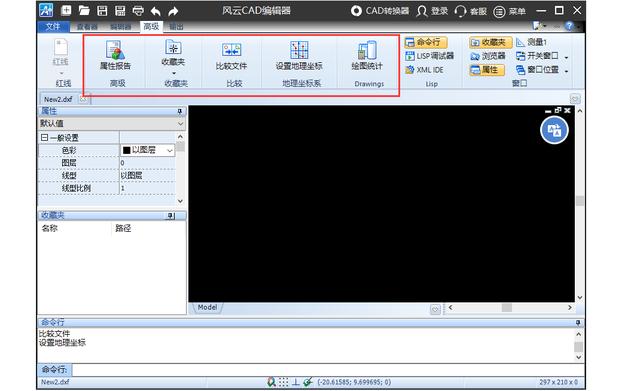Redo the action with the redo arrow

[x=173, y=11]
